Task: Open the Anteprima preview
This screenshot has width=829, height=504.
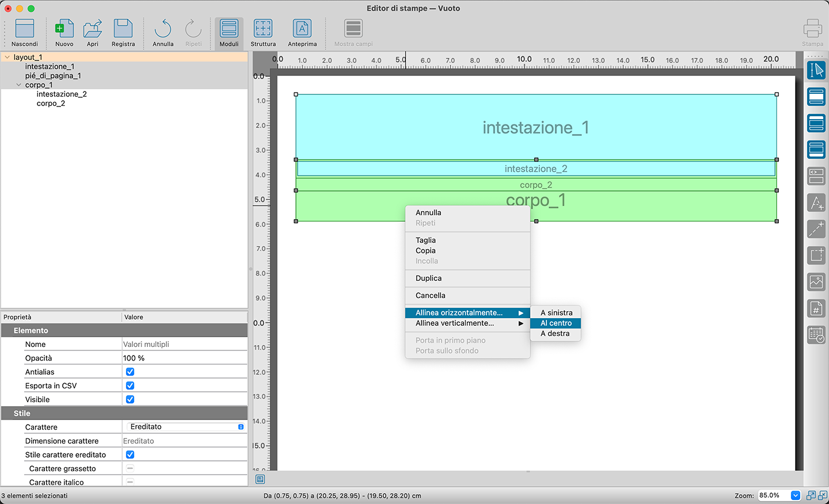Action: 302,29
